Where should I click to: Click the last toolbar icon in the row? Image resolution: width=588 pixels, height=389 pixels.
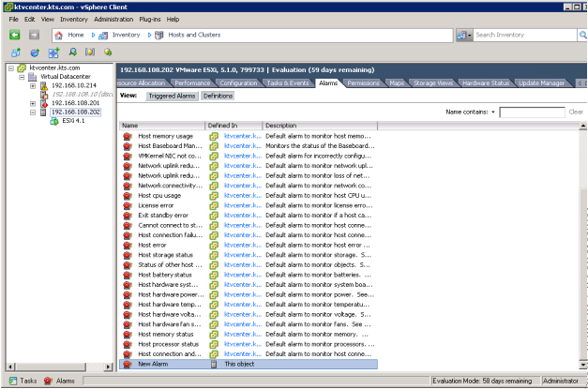(108, 52)
